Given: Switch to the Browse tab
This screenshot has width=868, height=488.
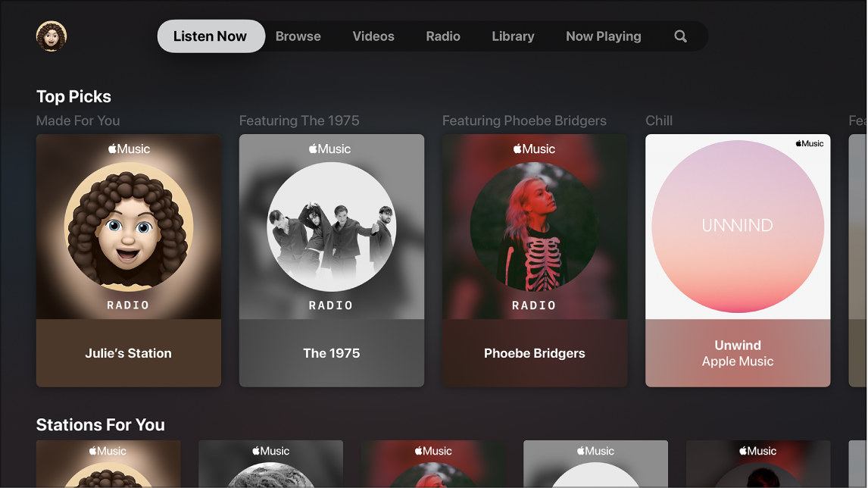Looking at the screenshot, I should [x=298, y=36].
